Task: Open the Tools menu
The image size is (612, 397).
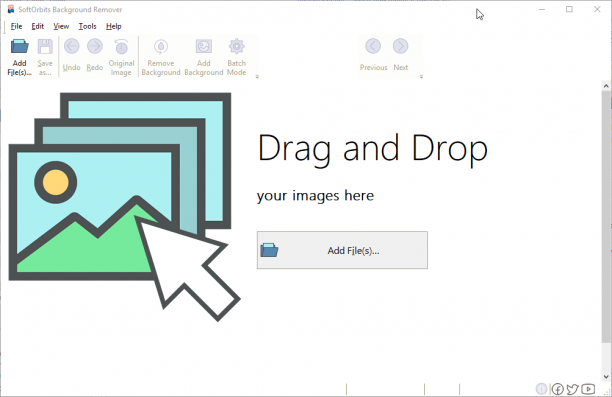Action: pyautogui.click(x=87, y=27)
